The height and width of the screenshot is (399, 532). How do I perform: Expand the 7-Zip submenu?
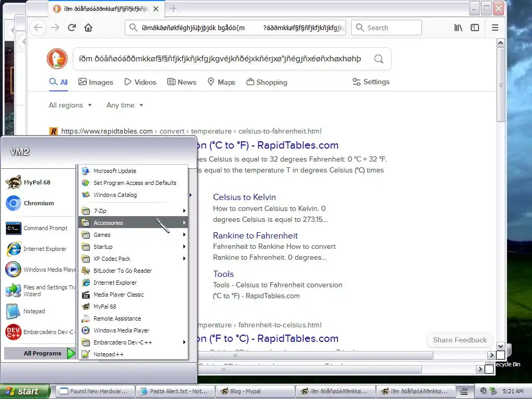[x=134, y=211]
